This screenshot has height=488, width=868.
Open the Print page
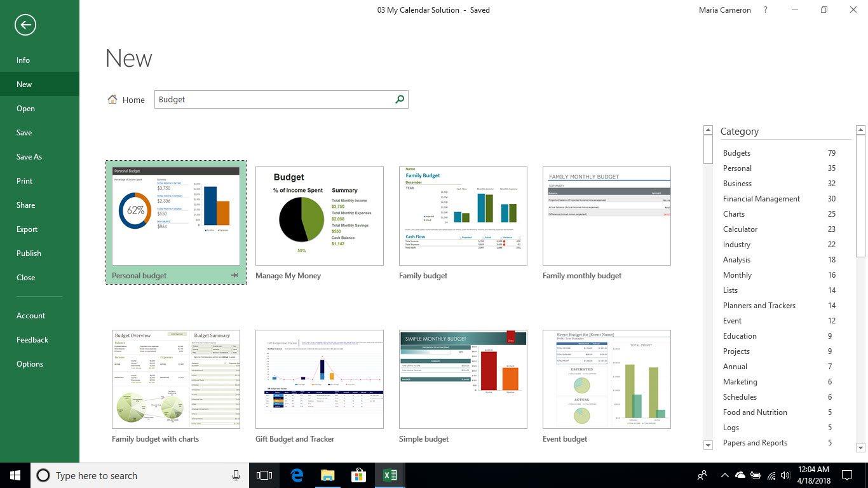tap(39, 180)
